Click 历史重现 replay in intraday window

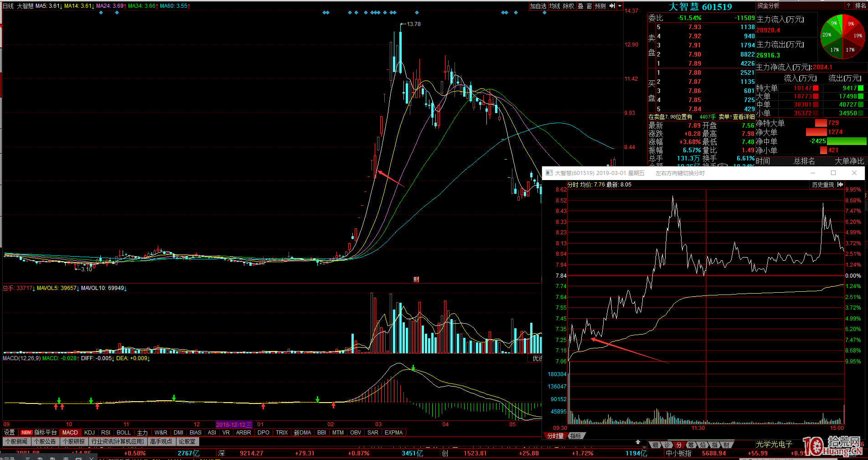click(x=823, y=185)
